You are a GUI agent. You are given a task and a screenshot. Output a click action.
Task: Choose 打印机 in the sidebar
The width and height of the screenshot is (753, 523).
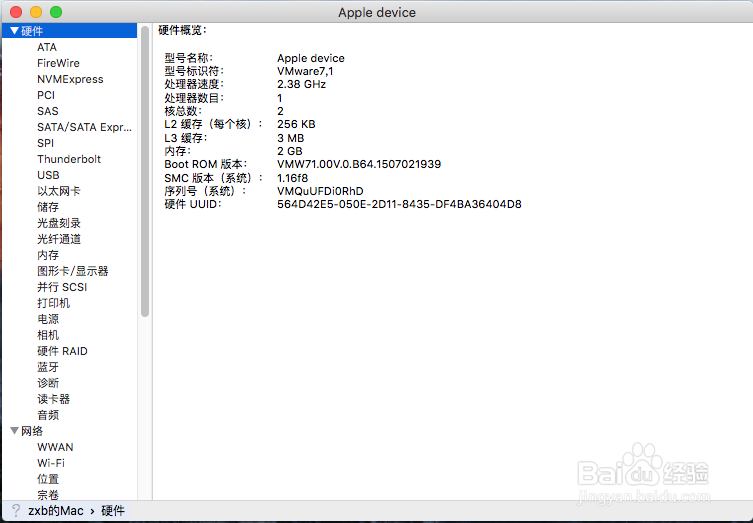coord(53,303)
